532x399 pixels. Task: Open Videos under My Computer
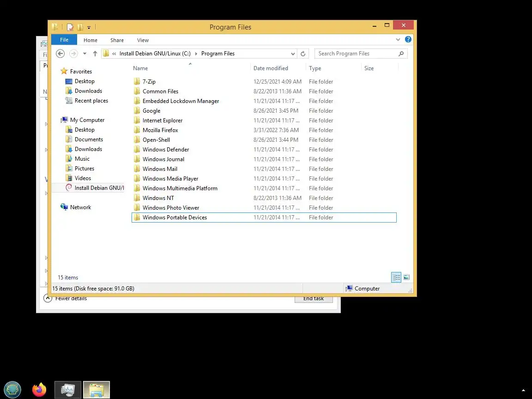click(83, 178)
